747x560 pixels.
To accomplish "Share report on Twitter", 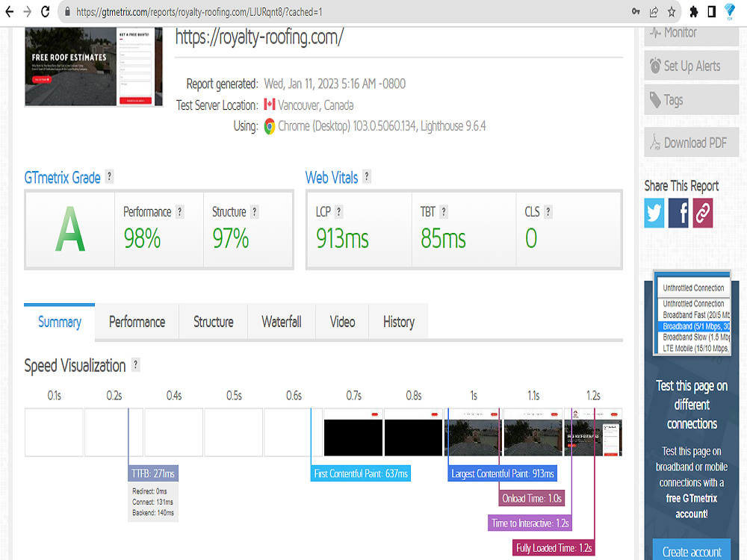I will coord(654,213).
